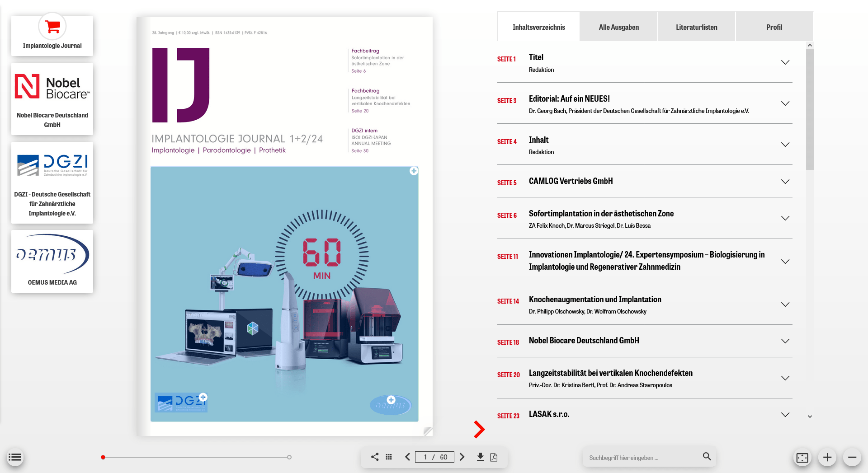Open Titel on Seite 1

[x=536, y=57]
